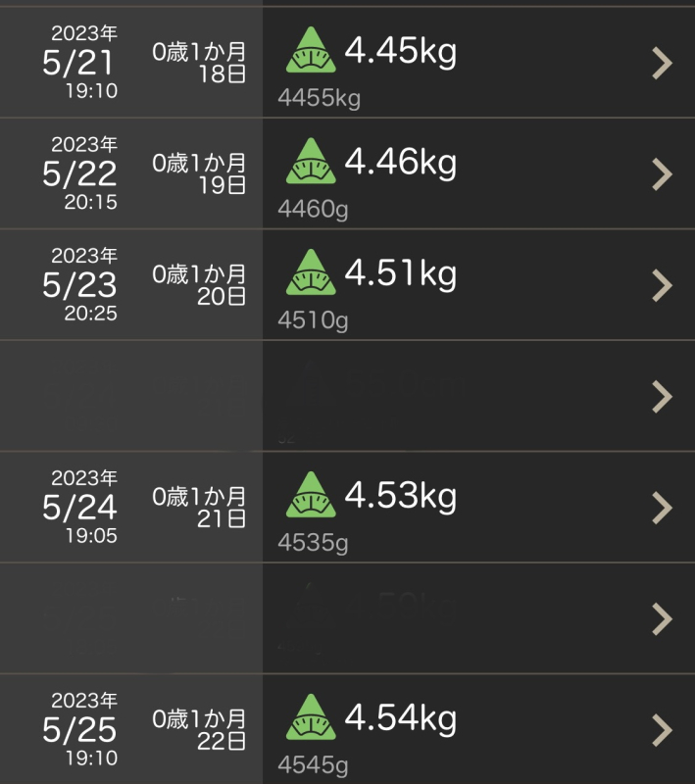Image resolution: width=695 pixels, height=784 pixels.
Task: Open the 4.53kg weight reading
Action: pos(400,495)
